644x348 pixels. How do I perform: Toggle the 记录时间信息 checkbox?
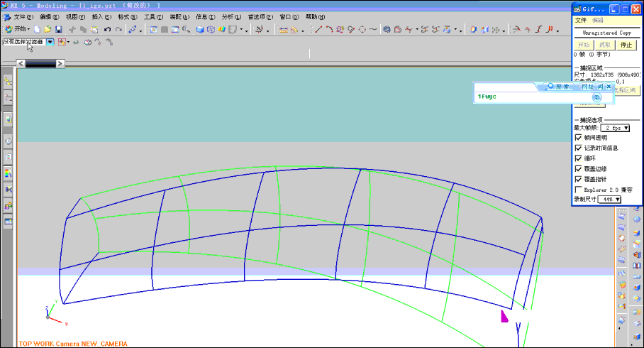(578, 148)
